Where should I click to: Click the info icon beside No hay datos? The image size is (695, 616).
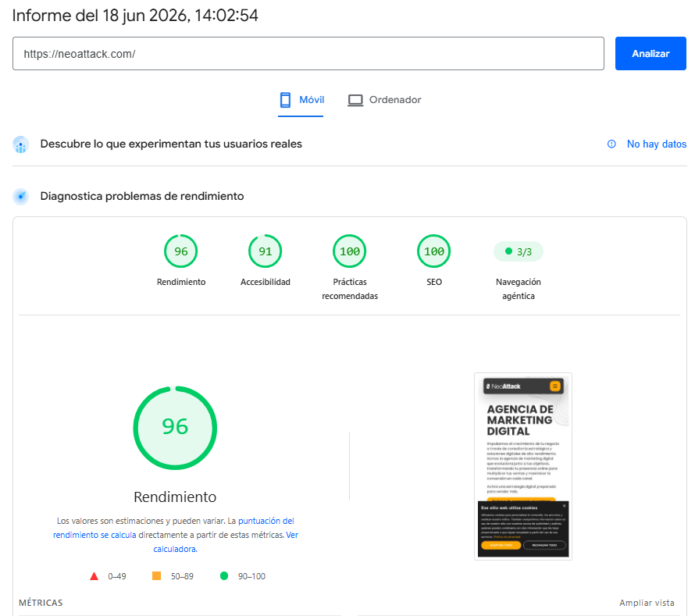[x=611, y=144]
